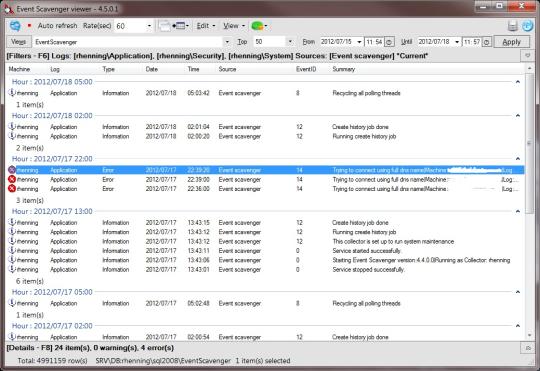Click Hour : 2012/07/17 13:00 group label
Viewport: 540px width, 371px height.
point(52,211)
